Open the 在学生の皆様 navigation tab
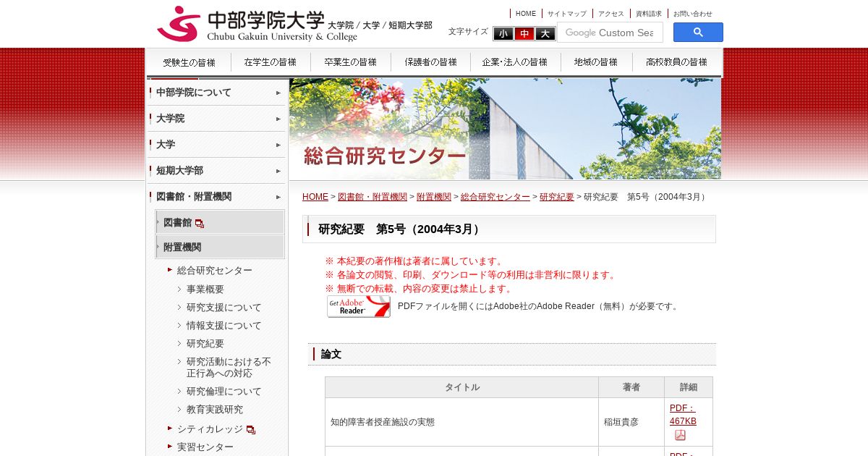Image resolution: width=868 pixels, height=456 pixels. [271, 62]
